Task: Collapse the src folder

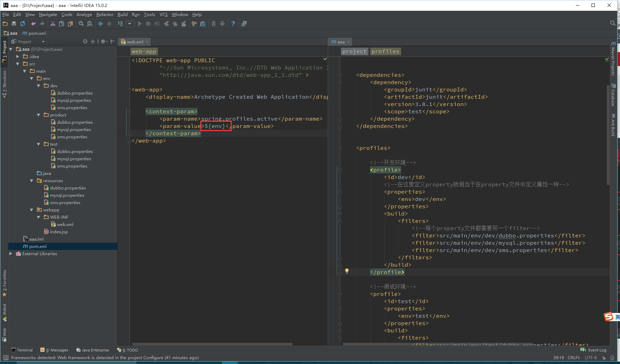Action: click(x=18, y=64)
